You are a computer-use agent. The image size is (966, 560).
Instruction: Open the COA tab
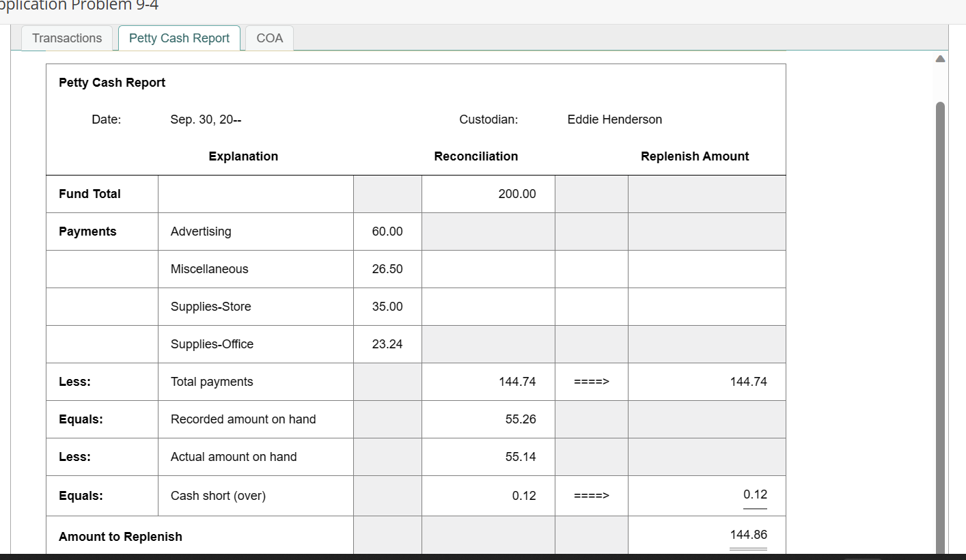click(x=270, y=38)
